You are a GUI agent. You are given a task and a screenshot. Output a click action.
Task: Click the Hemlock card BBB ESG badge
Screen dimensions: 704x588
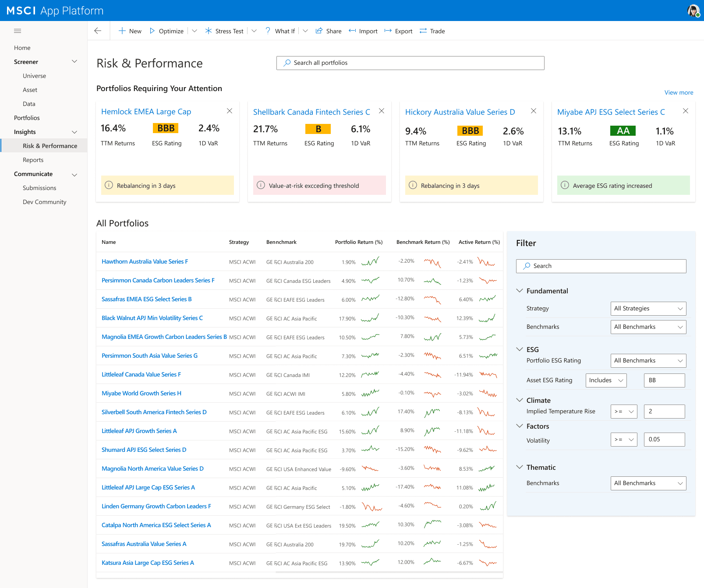click(x=166, y=128)
